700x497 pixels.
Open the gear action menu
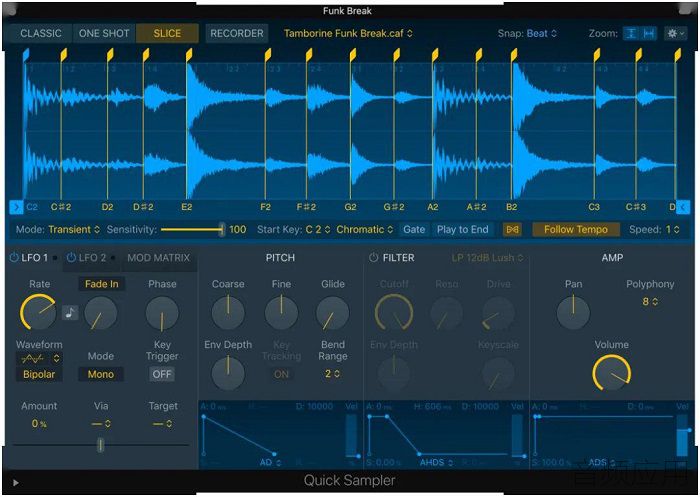[x=675, y=33]
